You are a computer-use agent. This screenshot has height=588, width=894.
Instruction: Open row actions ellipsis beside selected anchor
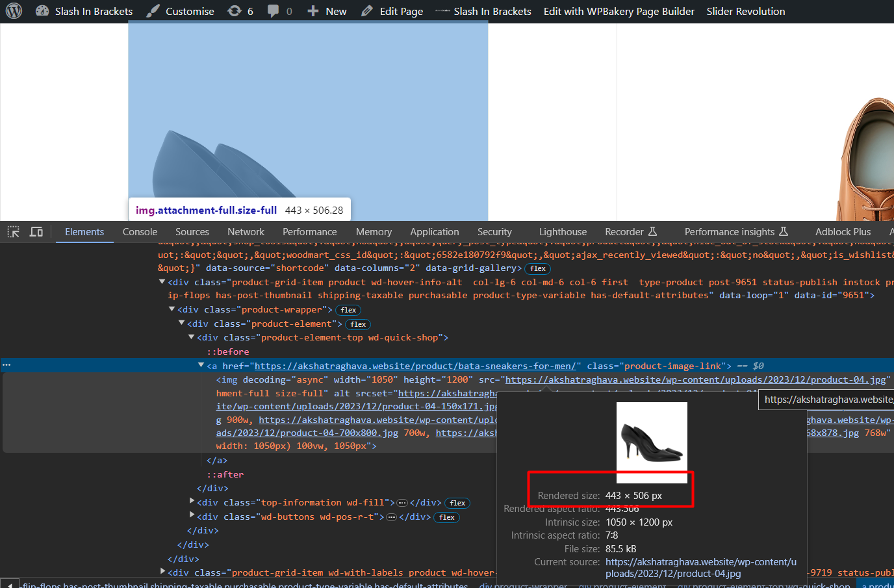point(6,365)
